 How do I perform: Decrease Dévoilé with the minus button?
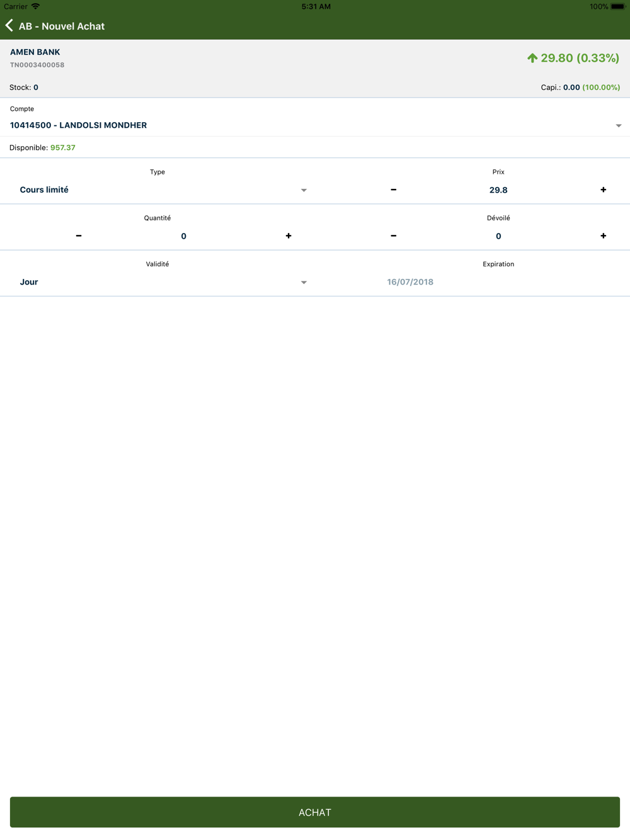394,236
